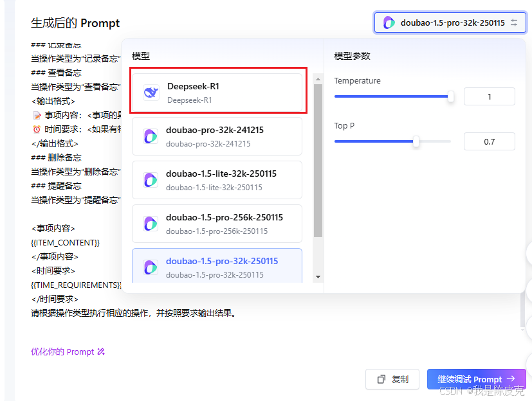The width and height of the screenshot is (532, 401).
Task: Click the Top P label
Action: tap(344, 126)
